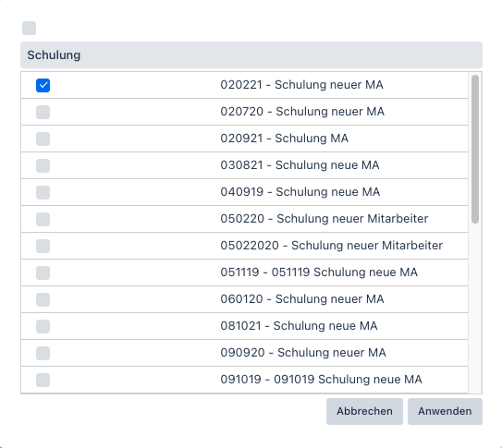The width and height of the screenshot is (502, 448).
Task: Enable the 040919 Schulung neue MA checkbox
Action: (43, 192)
